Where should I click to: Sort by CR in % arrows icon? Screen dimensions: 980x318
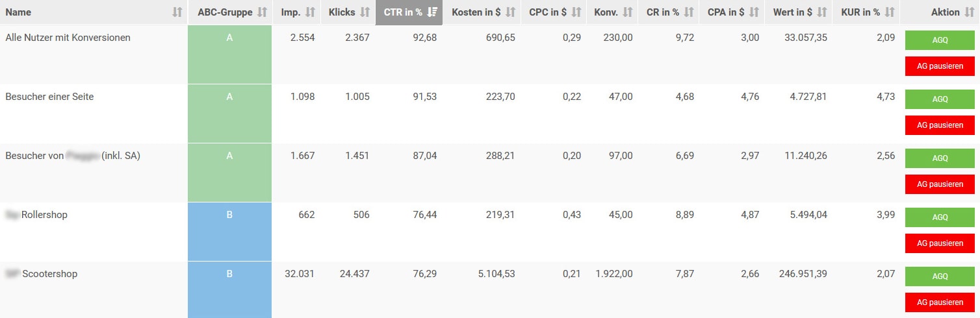coord(690,12)
